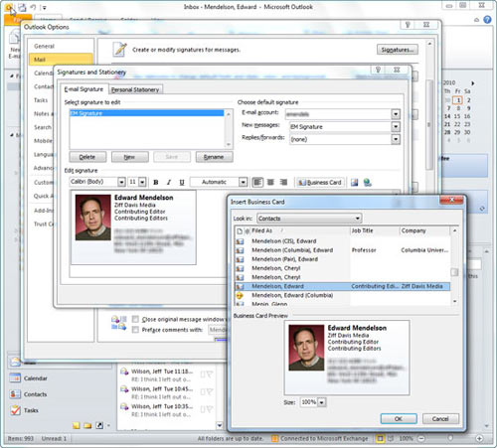Click icon beside Mendelson, Edward (Columbia)
This screenshot has height=448, width=497.
[240, 295]
